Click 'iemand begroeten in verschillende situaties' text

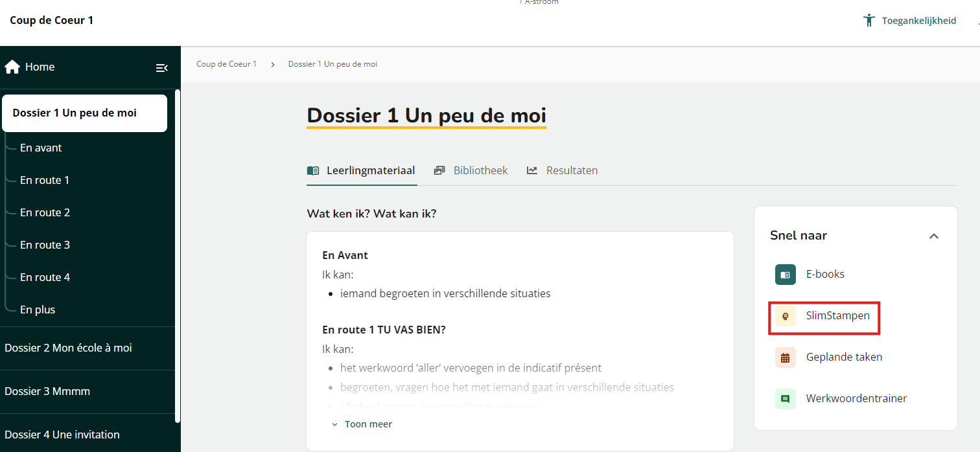point(445,294)
